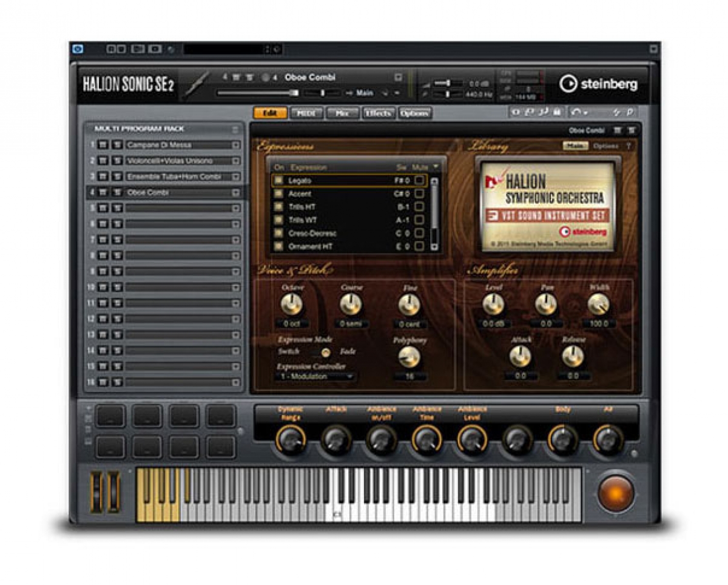
Task: Click the oboe instrument icon in header
Action: pyautogui.click(x=197, y=84)
